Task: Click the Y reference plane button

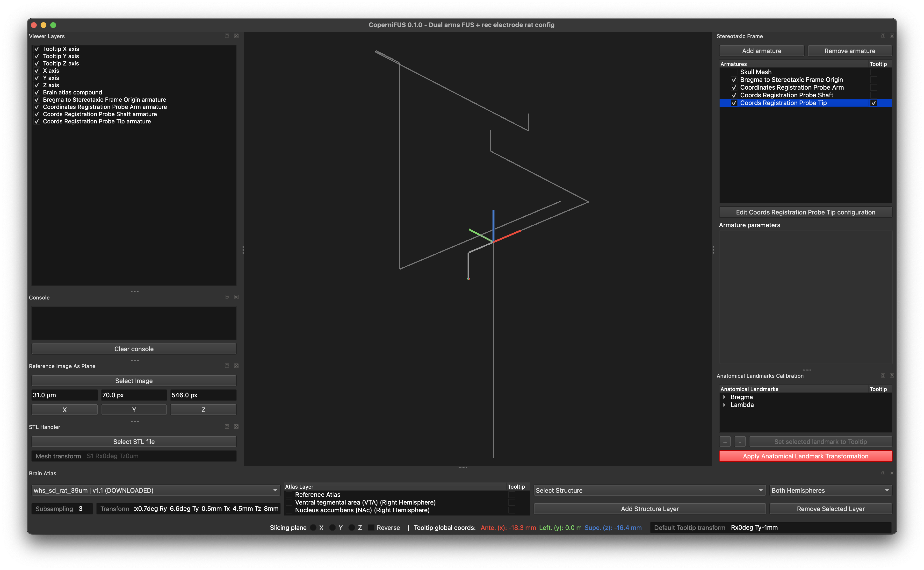Action: click(x=134, y=410)
